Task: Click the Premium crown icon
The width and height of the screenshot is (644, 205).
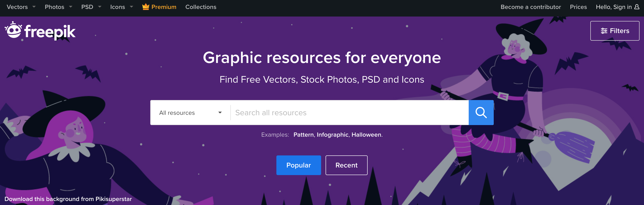Action: 146,7
